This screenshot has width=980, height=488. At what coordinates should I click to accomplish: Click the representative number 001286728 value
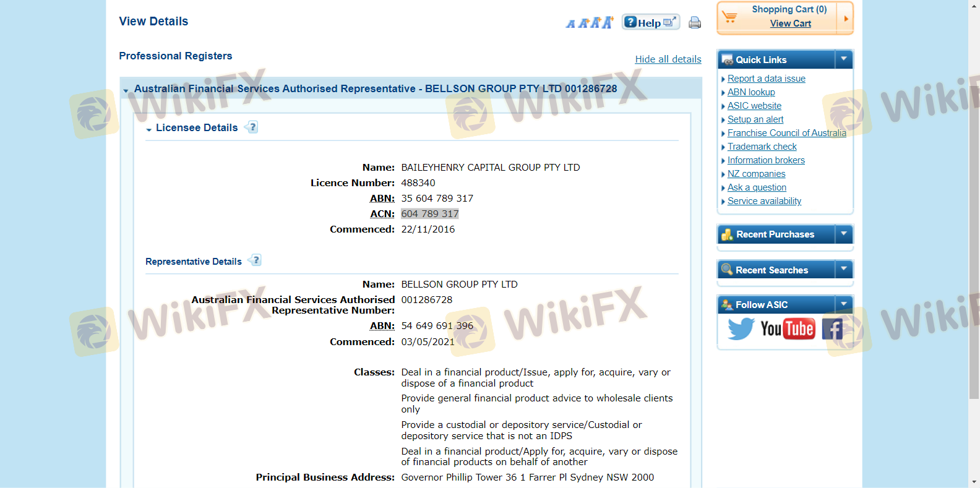427,300
